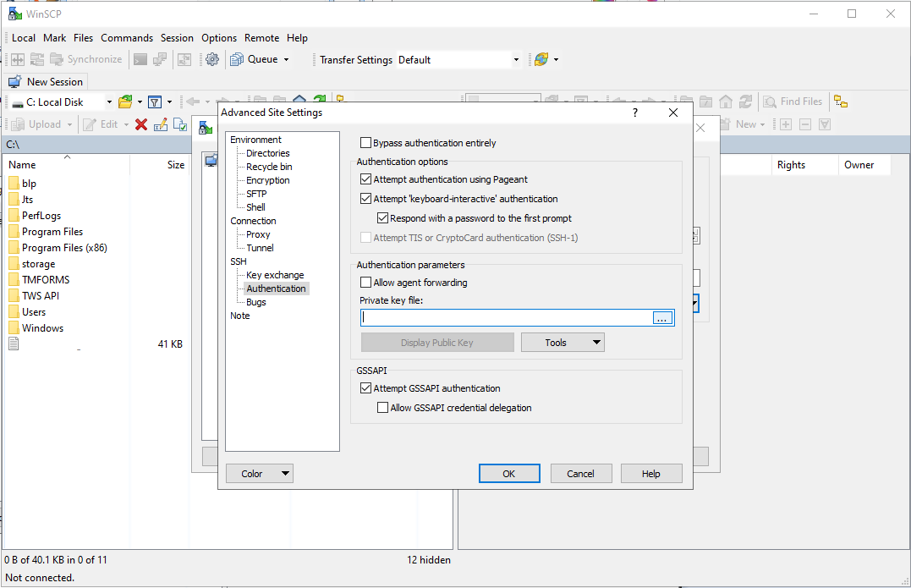
Task: Click OK in Advanced Site Settings
Action: point(509,474)
